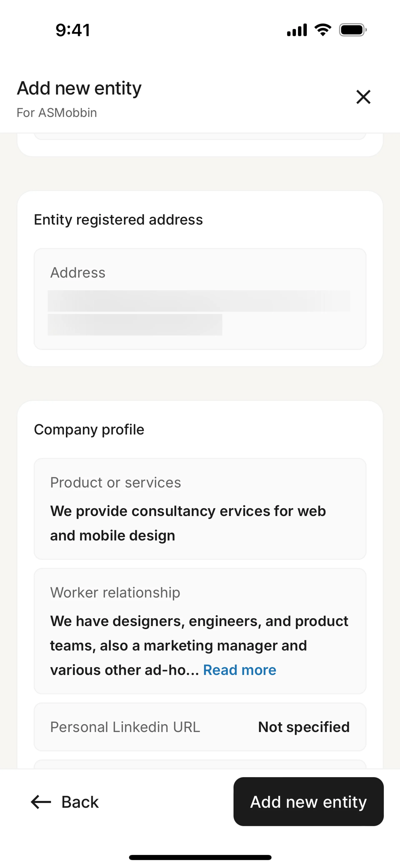Tap the home indicator bar
The width and height of the screenshot is (400, 868).
(x=200, y=857)
